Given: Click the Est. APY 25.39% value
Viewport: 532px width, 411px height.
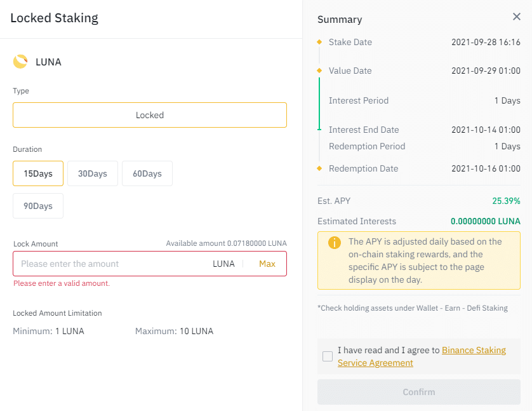Looking at the screenshot, I should [506, 201].
